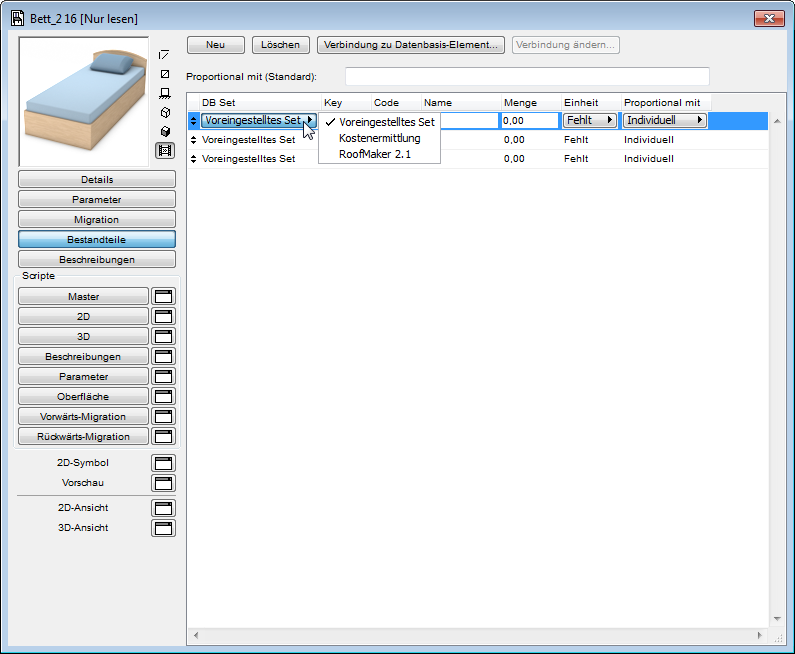Click the Neu button
The image size is (795, 654).
coord(215,45)
